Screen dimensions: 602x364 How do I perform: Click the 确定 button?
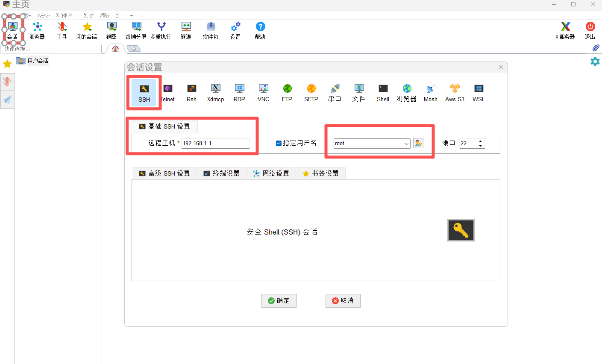coord(279,301)
